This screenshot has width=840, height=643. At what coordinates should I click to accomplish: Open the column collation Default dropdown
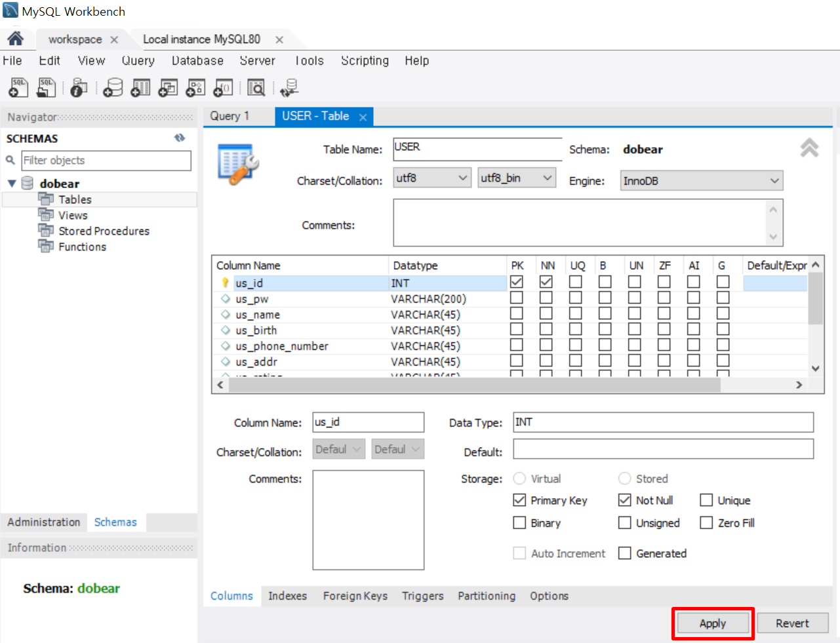coord(398,449)
